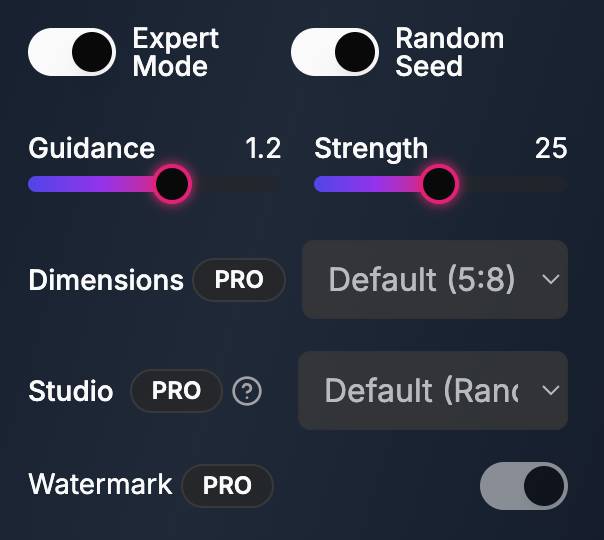Click the Strength value 25
The height and width of the screenshot is (540, 604).
551,149
